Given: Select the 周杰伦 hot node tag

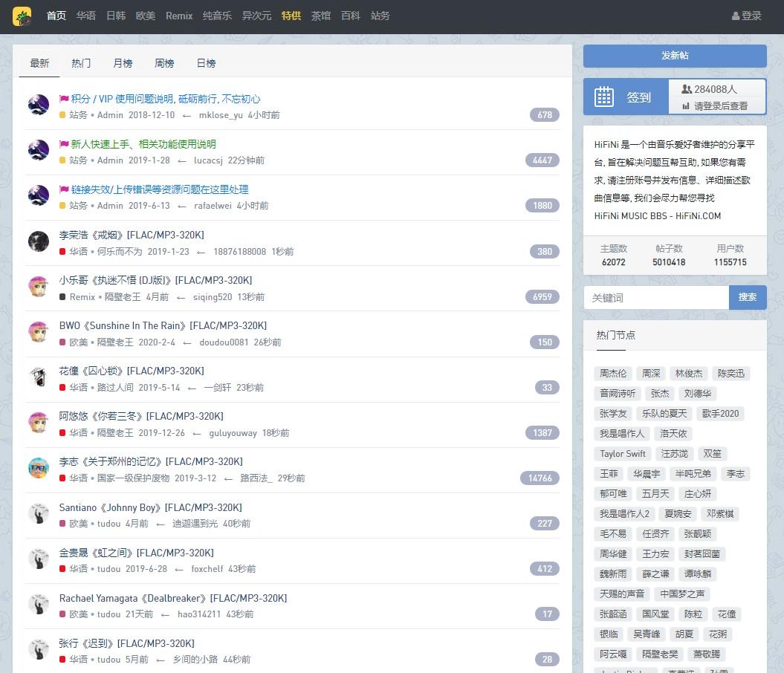Looking at the screenshot, I should [x=613, y=374].
